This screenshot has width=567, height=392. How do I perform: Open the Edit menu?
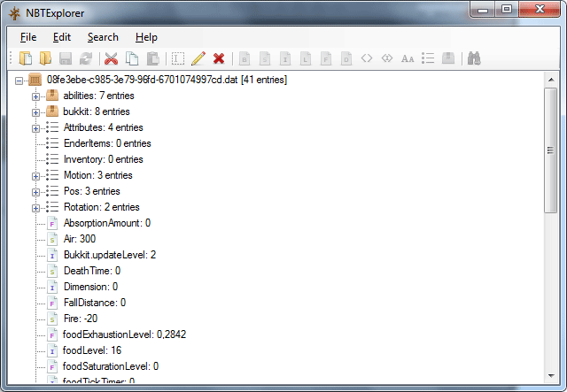tap(62, 37)
